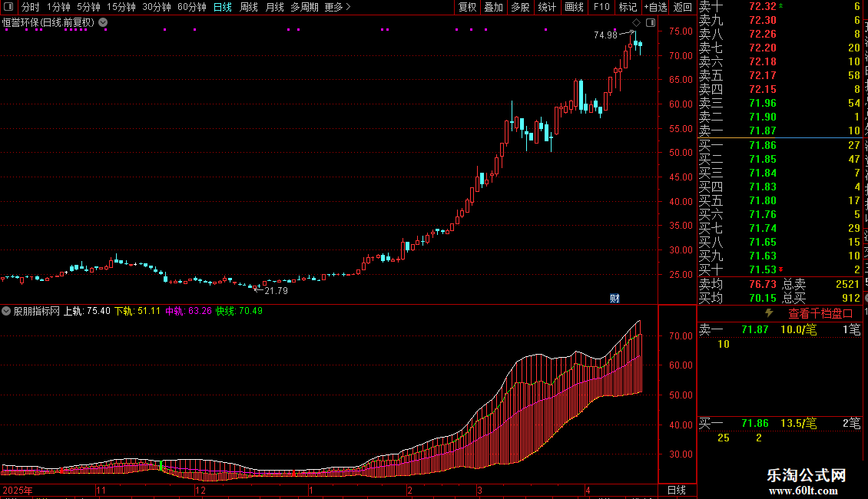This screenshot has height=499, width=868.
Task: Switch to 日线 daily chart
Action: [x=223, y=7]
